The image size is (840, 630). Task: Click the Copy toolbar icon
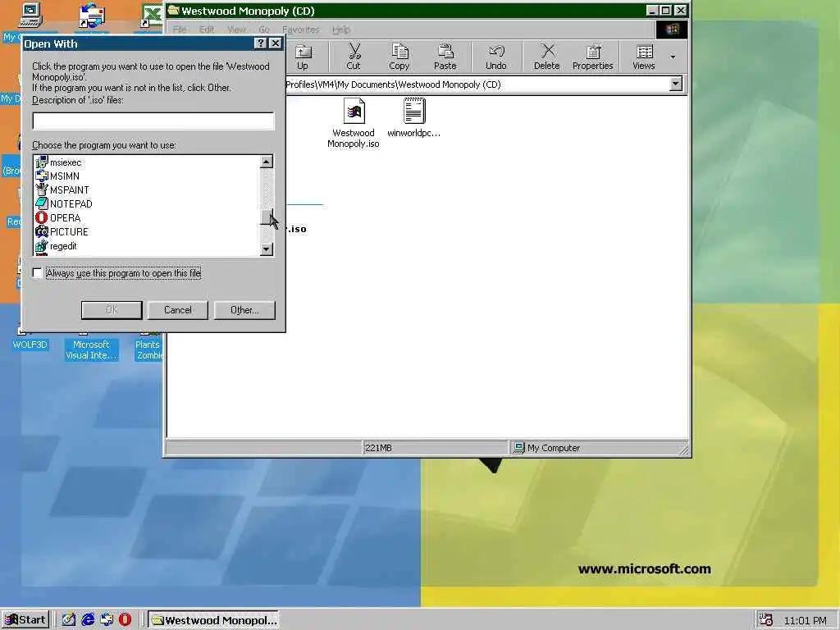coord(399,57)
